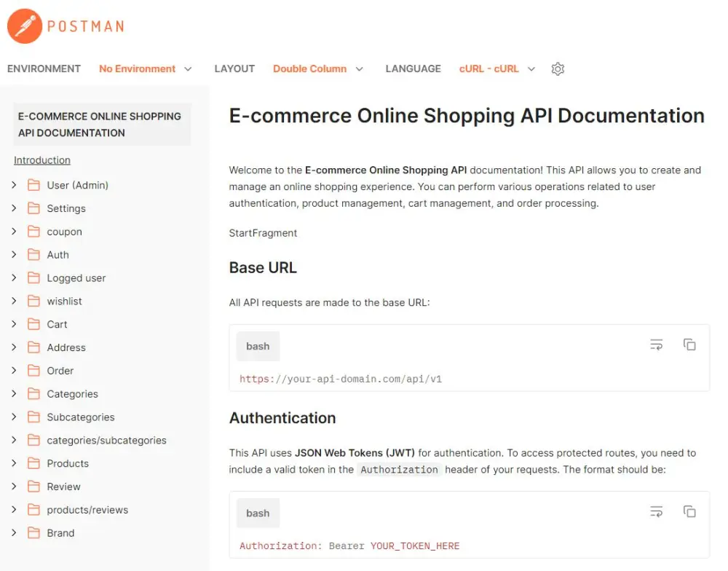Viewport: 728px width, 571px height.
Task: Open the Environment dropdown showing No Environment
Action: [x=146, y=68]
